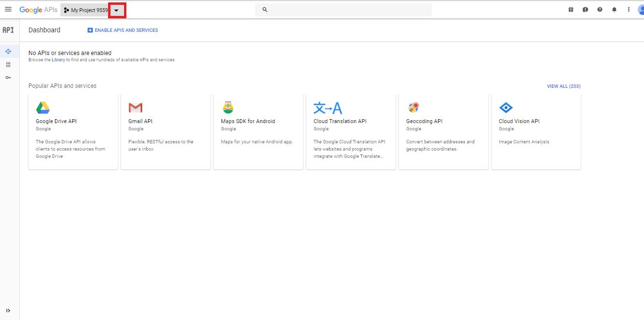Click 'Maps for your native Android app.' text
This screenshot has width=644, height=320.
click(x=257, y=142)
